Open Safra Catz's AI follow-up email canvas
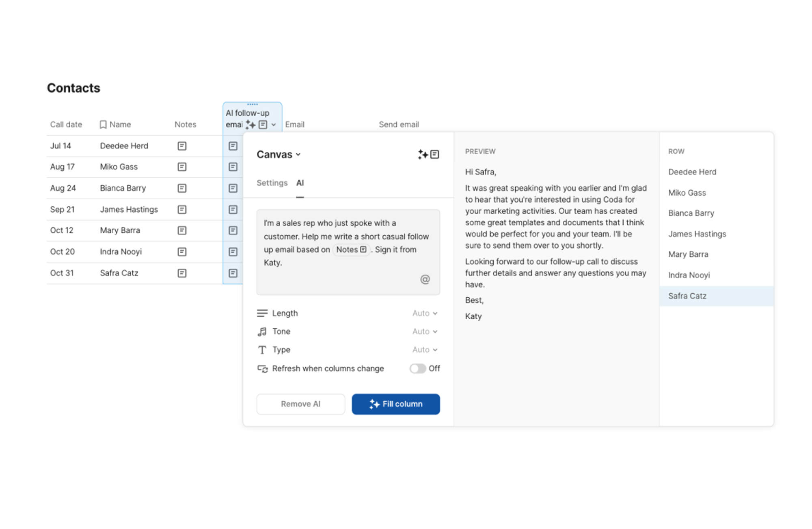The height and width of the screenshot is (529, 812). (233, 273)
